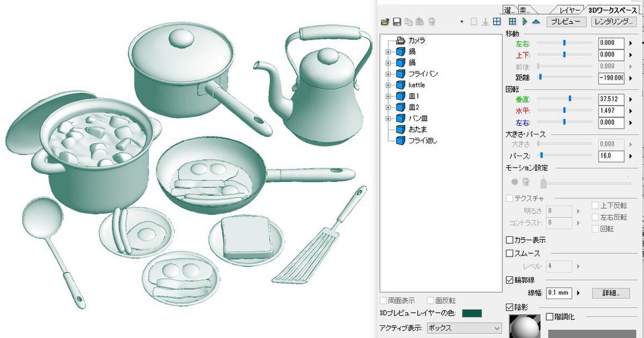
Task: Select the 3Dワークスペース tab
Action: click(x=612, y=10)
